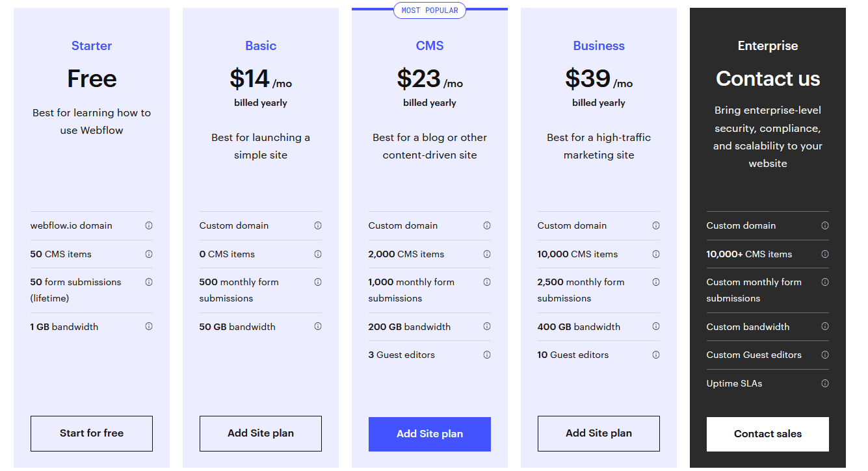Viewport: 868px width, 471px height.
Task: Click info icon beside webflow.io domain
Action: tap(149, 225)
